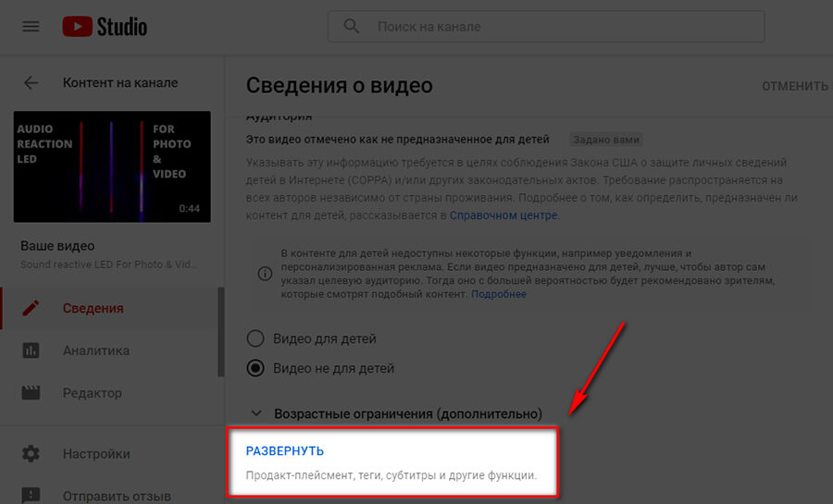The image size is (833, 504).
Task: Click the ОТМЕНИТЬ button
Action: click(x=795, y=86)
